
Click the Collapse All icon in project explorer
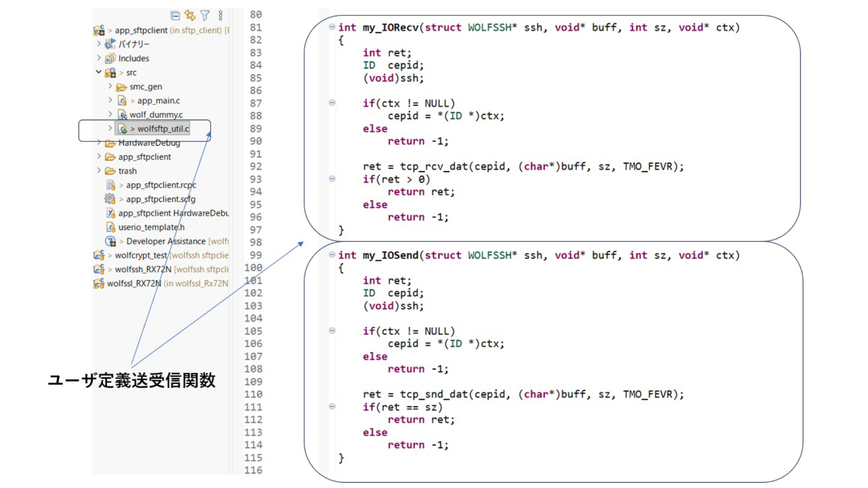pos(175,16)
